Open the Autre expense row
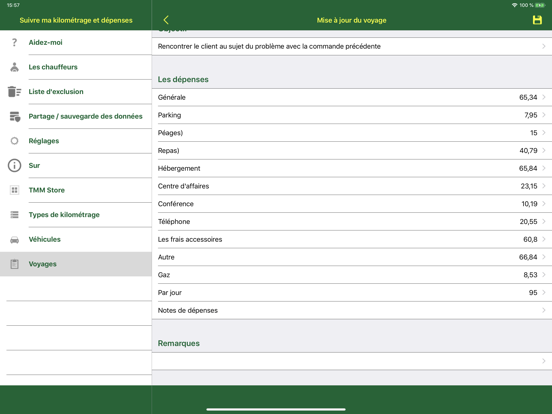This screenshot has height=414, width=552. pos(352,257)
